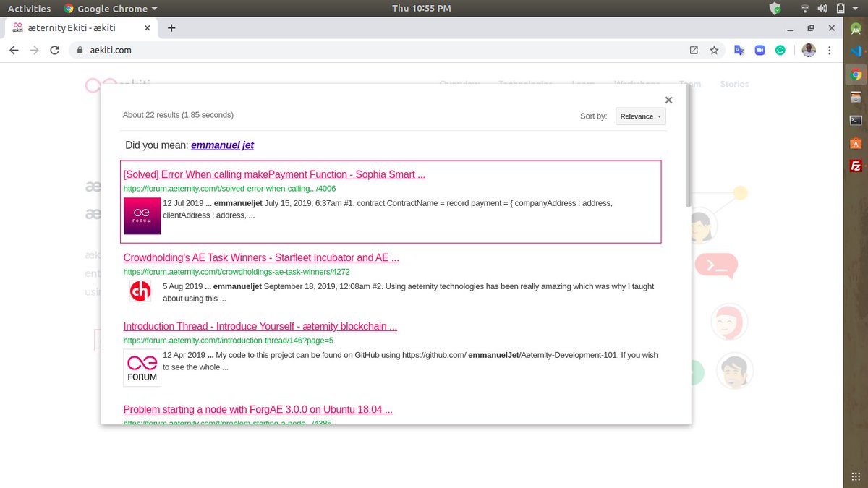Go forward in Chrome
868x488 pixels.
(x=34, y=51)
